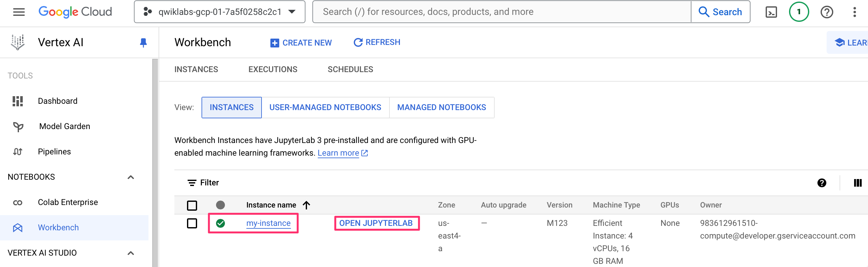Sort by Instance name arrow
This screenshot has height=267, width=868.
[x=306, y=205]
